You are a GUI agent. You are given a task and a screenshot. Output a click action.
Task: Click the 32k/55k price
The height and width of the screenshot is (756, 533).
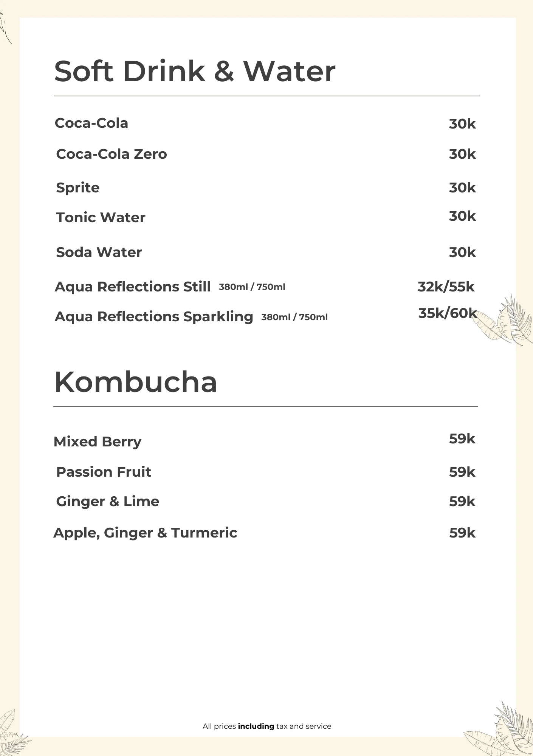coord(446,287)
